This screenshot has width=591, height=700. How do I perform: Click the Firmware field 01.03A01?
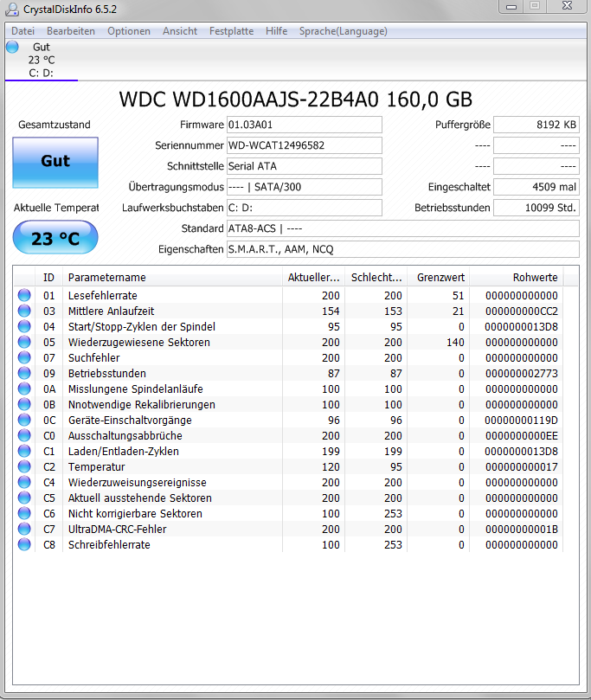pyautogui.click(x=305, y=125)
